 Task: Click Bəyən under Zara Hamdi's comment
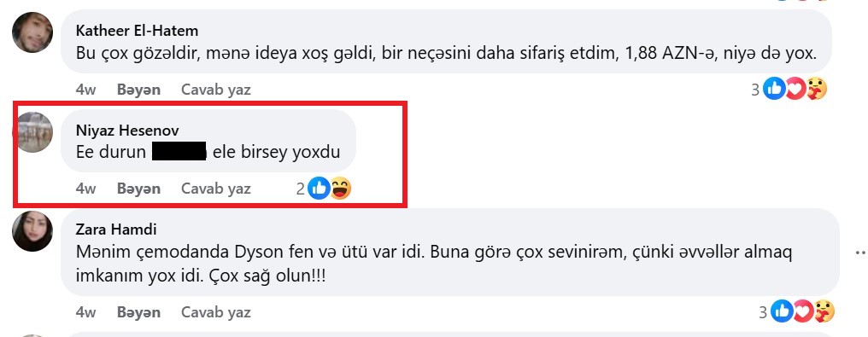tap(138, 312)
